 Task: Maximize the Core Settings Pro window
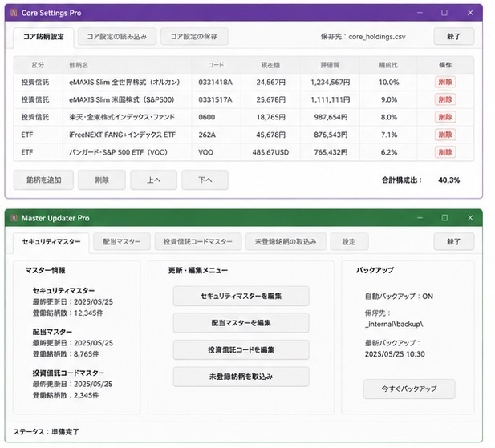[444, 13]
